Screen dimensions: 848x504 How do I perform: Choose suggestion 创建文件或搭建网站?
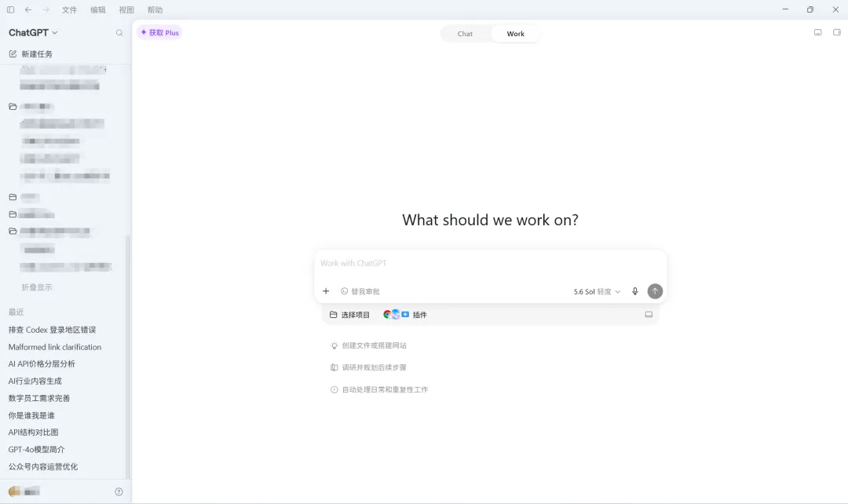[368, 345]
